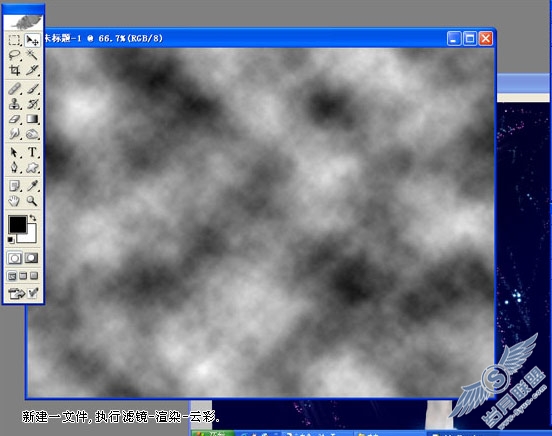The width and height of the screenshot is (552, 436).
Task: Pick the Magic Wand tool
Action: coord(32,55)
